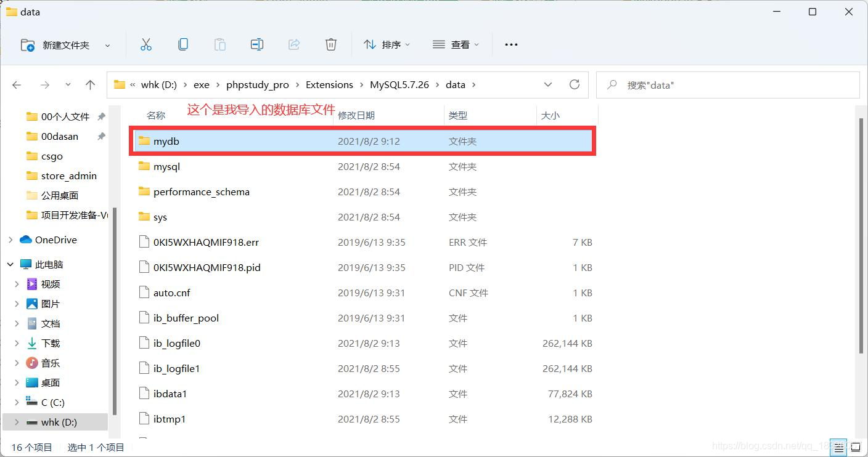This screenshot has height=457, width=868.
Task: Click the Rename icon in toolbar
Action: [x=257, y=44]
